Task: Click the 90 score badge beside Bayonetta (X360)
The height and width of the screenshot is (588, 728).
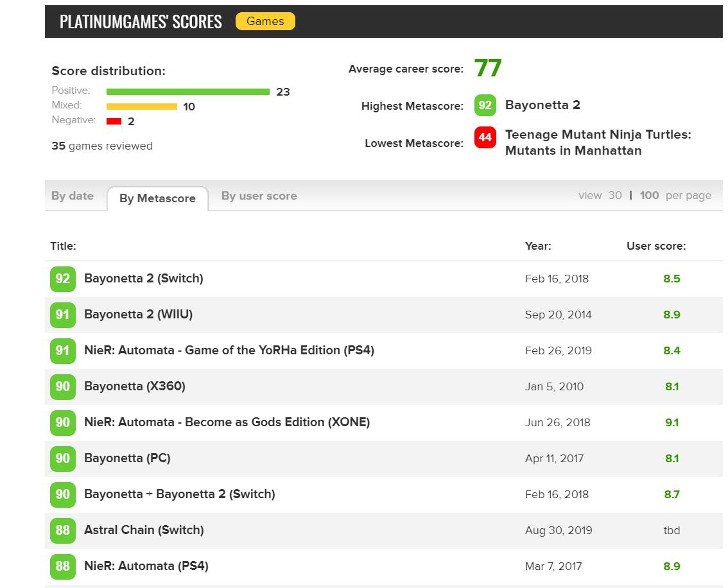Action: (62, 386)
